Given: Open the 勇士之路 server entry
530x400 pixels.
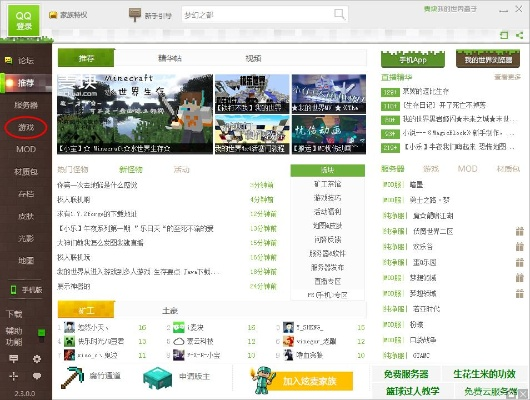Looking at the screenshot, I should (x=430, y=200).
